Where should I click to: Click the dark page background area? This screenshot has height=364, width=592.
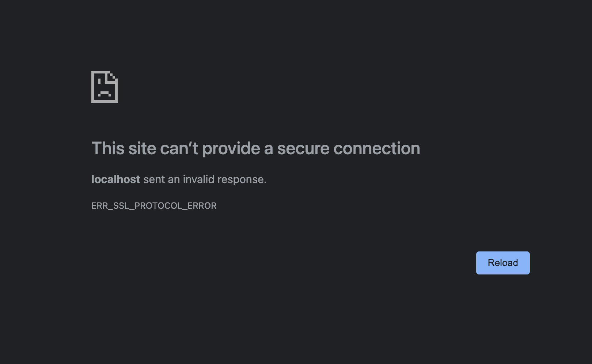click(292, 318)
